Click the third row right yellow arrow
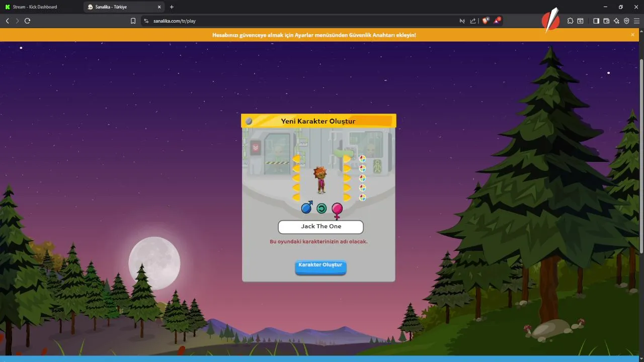644x362 pixels. coord(347,178)
